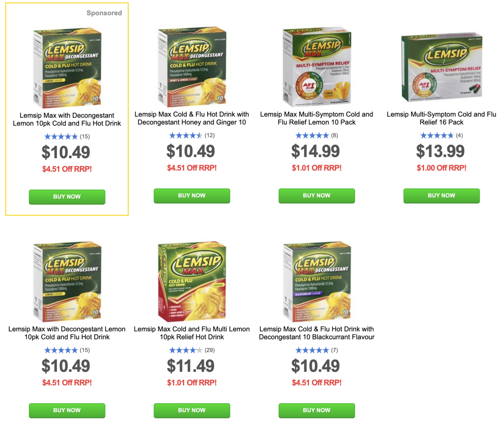This screenshot has height=425, width=504.
Task: Buy the Honey and Ginger Lemsip drink
Action: pyautogui.click(x=192, y=195)
